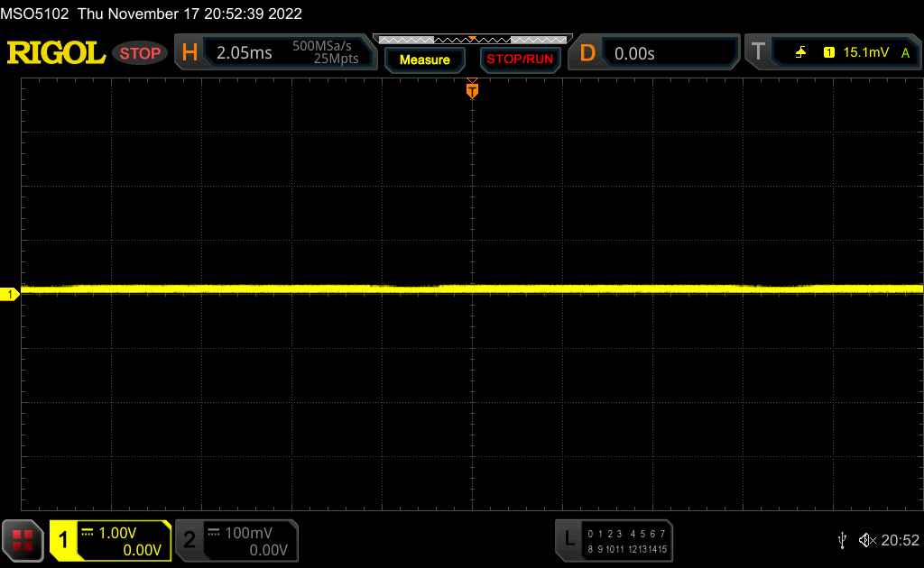The width and height of the screenshot is (924, 568).
Task: Select channel 2 offset 0.00V
Action: [268, 550]
